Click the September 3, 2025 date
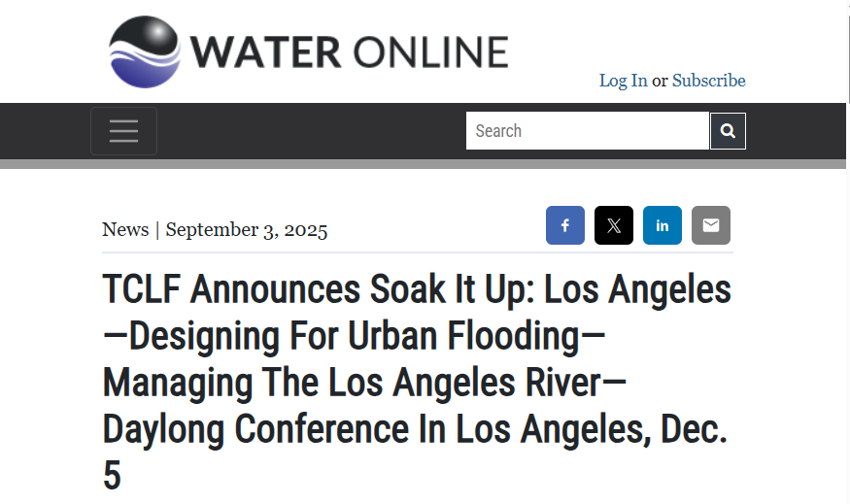Image resolution: width=850 pixels, height=504 pixels. click(x=247, y=230)
